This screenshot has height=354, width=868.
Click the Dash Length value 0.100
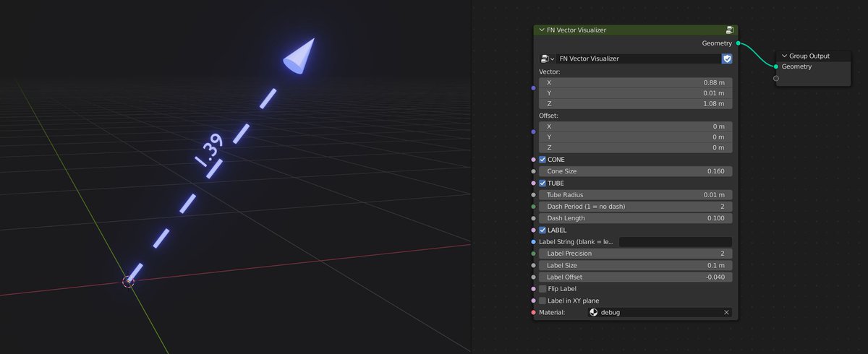pyautogui.click(x=635, y=218)
